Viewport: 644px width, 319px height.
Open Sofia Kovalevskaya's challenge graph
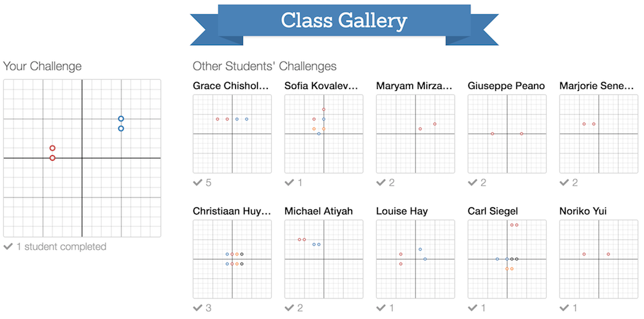click(323, 134)
